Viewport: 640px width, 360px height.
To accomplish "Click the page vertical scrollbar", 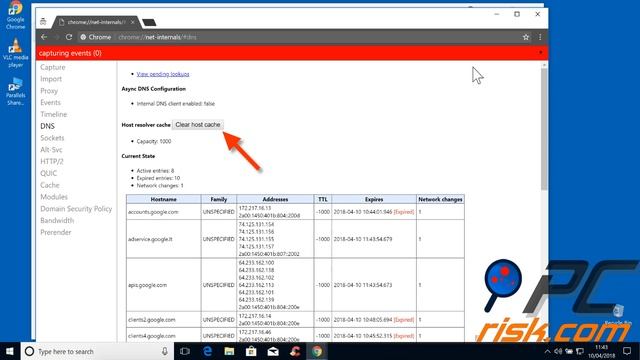I will [x=544, y=129].
